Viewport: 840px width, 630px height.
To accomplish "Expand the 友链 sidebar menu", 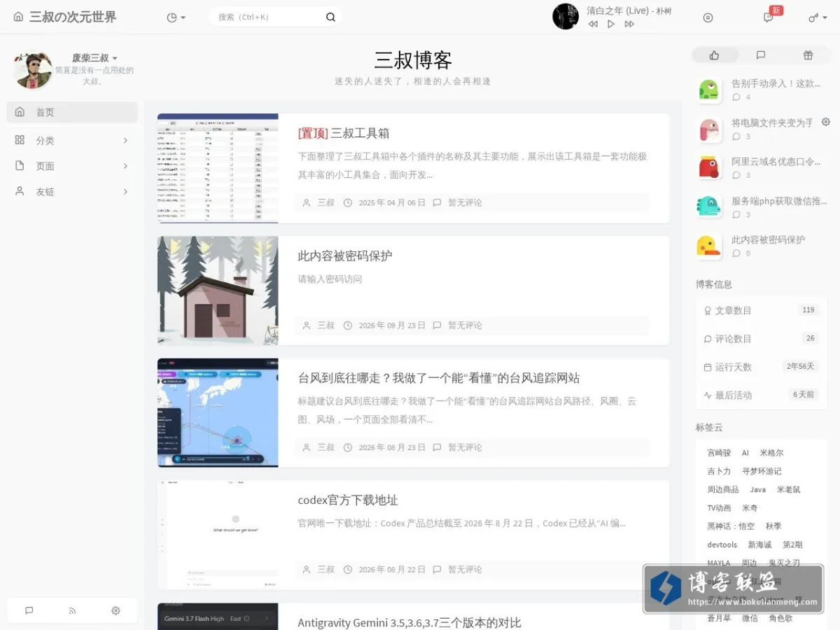I will 72,191.
